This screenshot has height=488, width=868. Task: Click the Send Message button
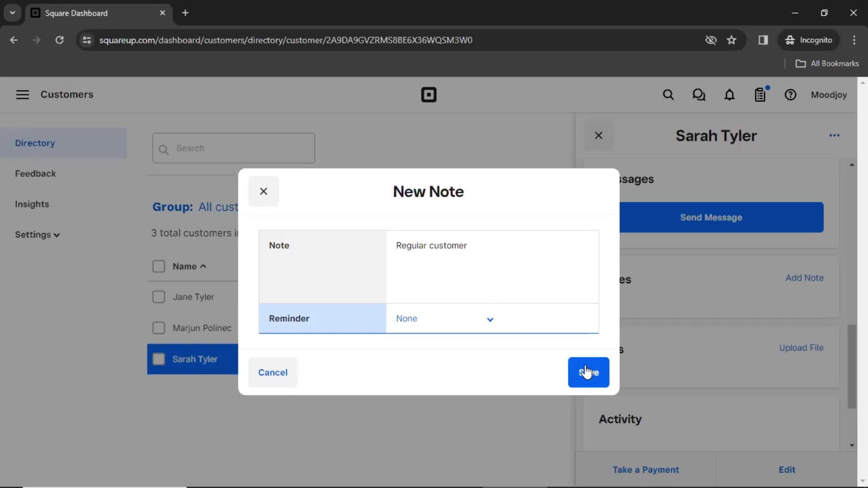coord(722,217)
